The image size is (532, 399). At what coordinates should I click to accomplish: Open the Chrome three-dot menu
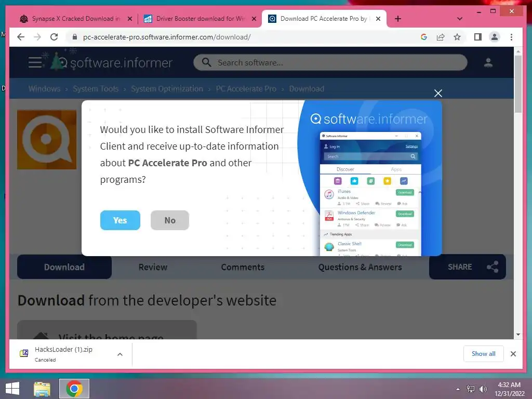point(511,37)
